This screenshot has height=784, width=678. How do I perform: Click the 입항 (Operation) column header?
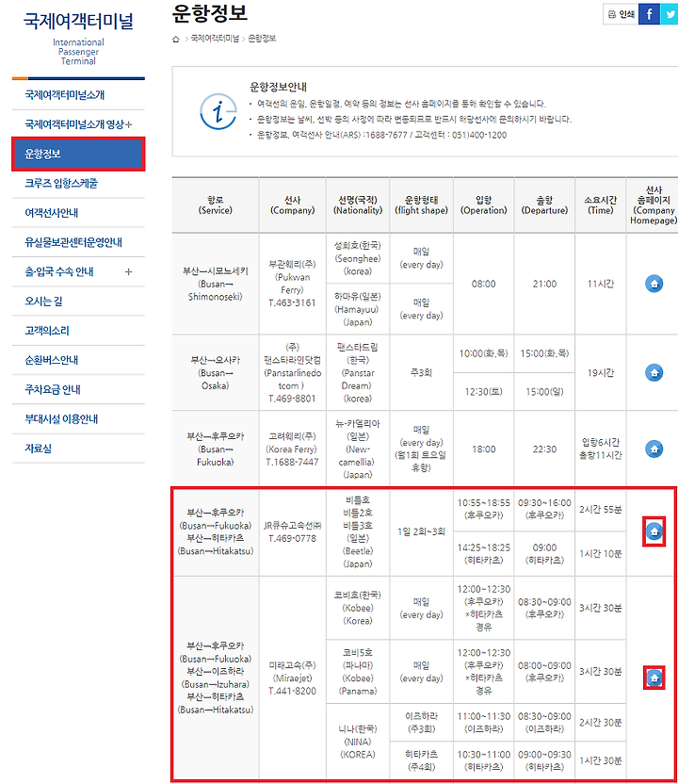[x=484, y=205]
